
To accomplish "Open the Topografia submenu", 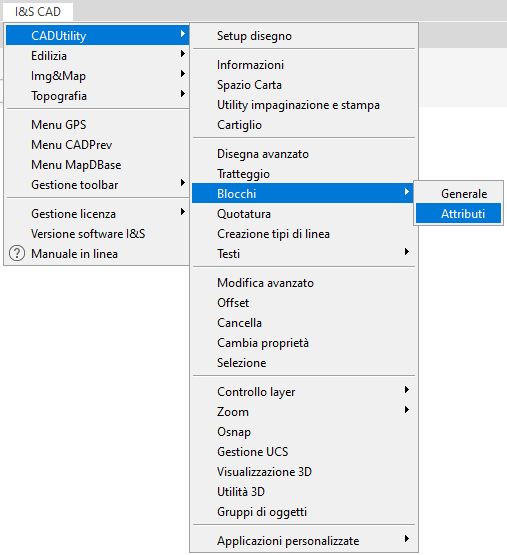I will 97,96.
